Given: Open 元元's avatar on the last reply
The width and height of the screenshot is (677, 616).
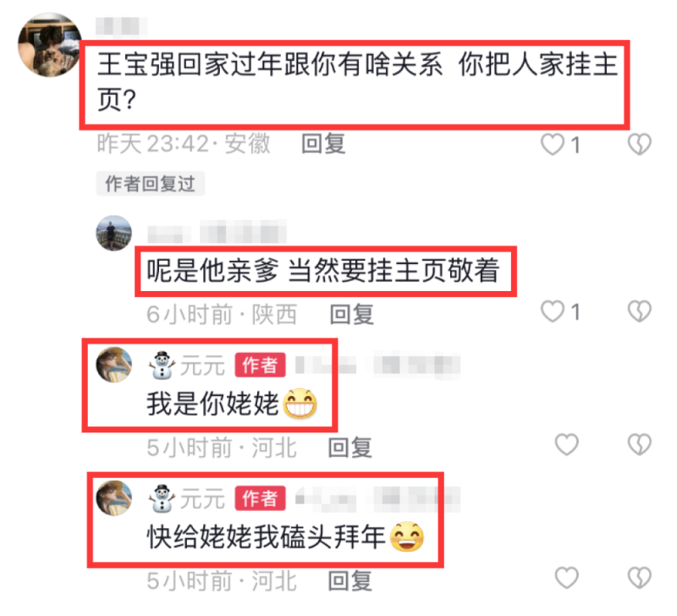Looking at the screenshot, I should (114, 498).
